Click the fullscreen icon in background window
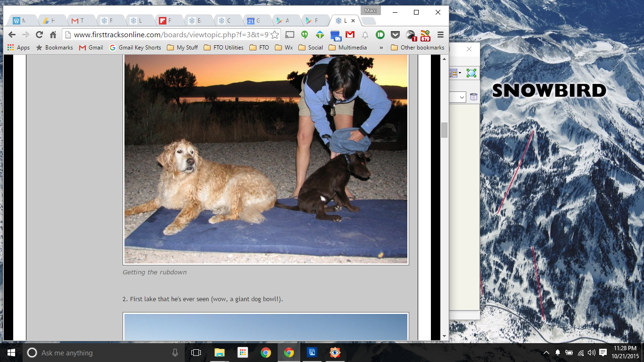644x362 pixels. point(471,73)
